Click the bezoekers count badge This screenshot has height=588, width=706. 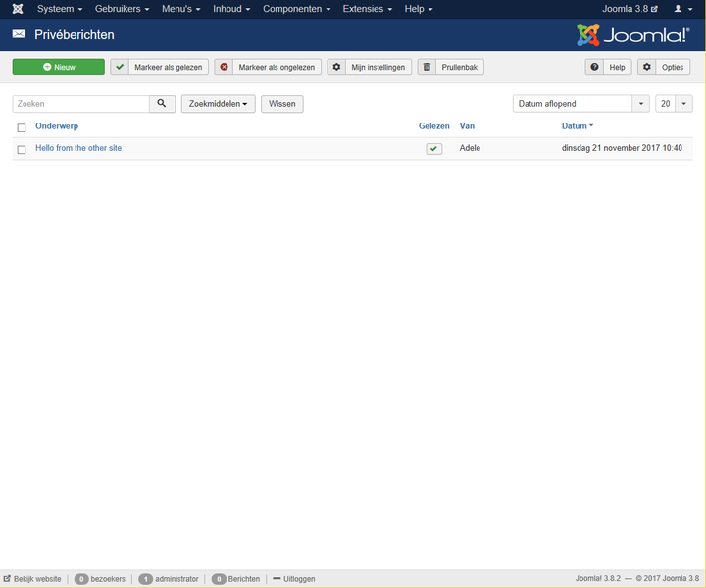click(81, 579)
